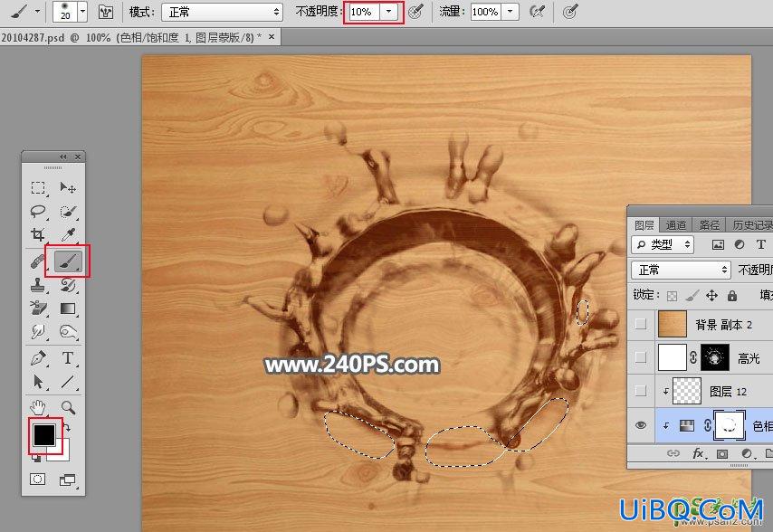Select the Move tool
Image resolution: width=773 pixels, height=532 pixels.
tap(68, 187)
